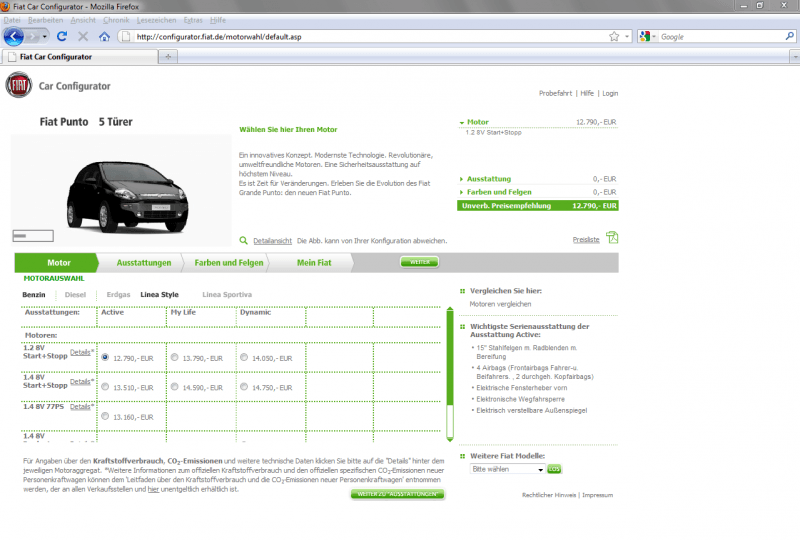Open the tab list dropdown arrow
Viewport: 800px width, 540px height.
pos(794,57)
